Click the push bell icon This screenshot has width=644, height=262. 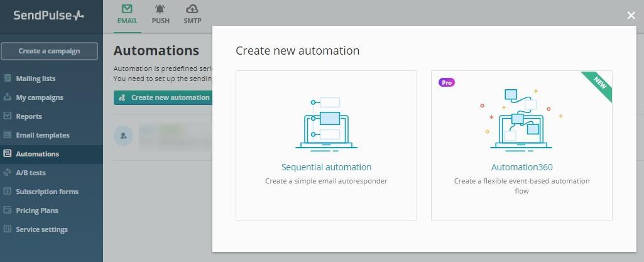coord(161,9)
